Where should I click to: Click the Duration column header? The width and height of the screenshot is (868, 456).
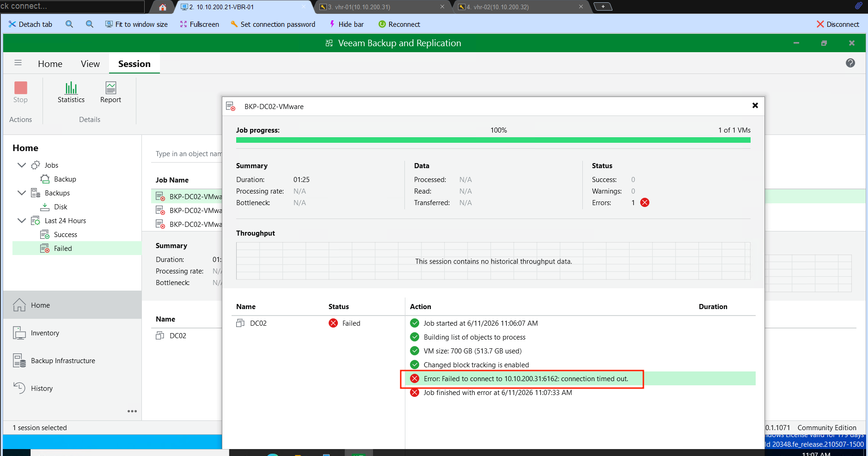713,306
